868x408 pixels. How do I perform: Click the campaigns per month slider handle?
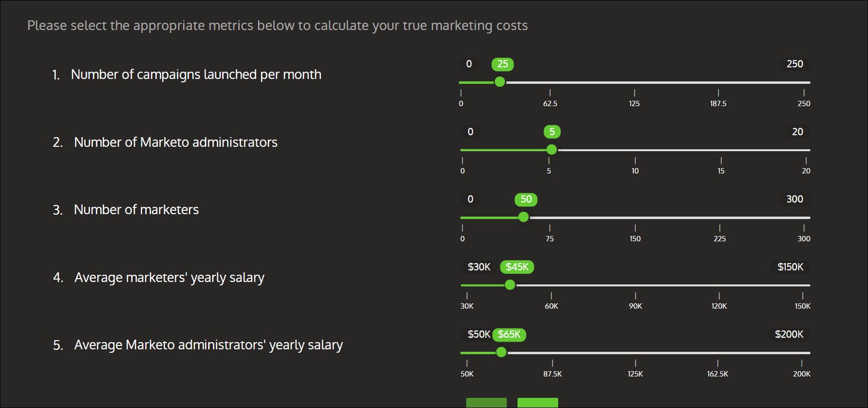[500, 82]
